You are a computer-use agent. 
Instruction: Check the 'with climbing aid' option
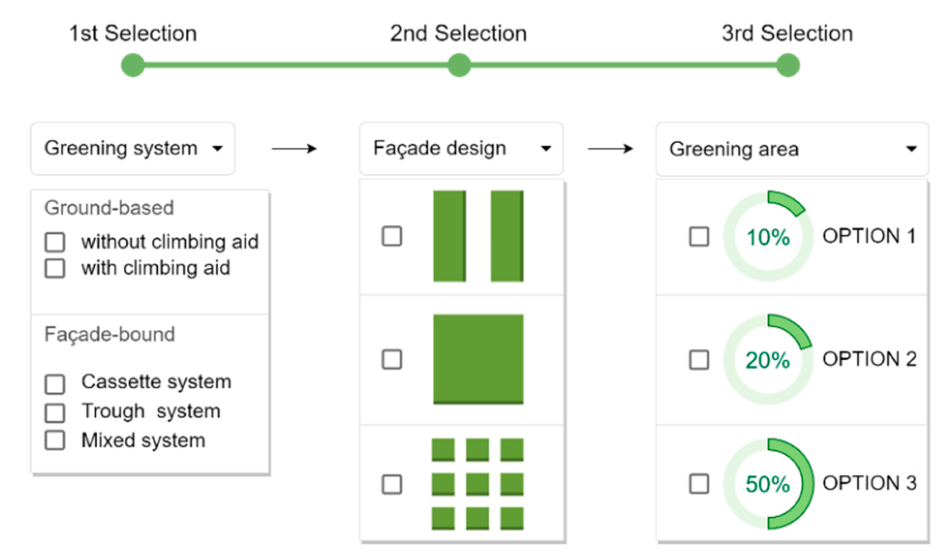pyautogui.click(x=55, y=268)
